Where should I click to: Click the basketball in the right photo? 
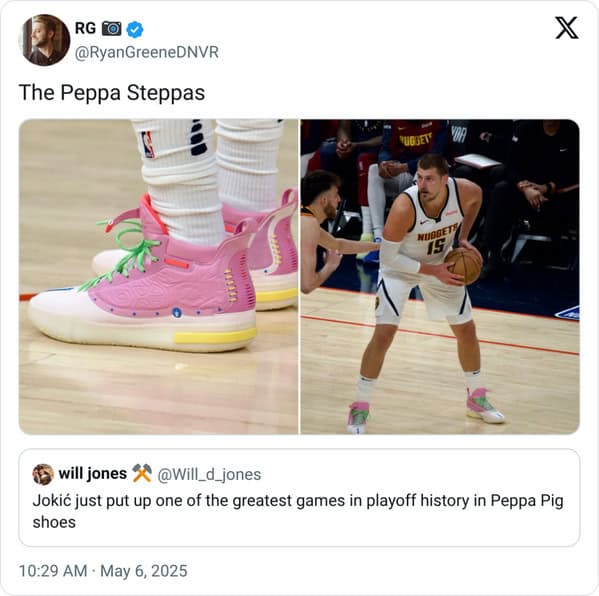click(463, 265)
